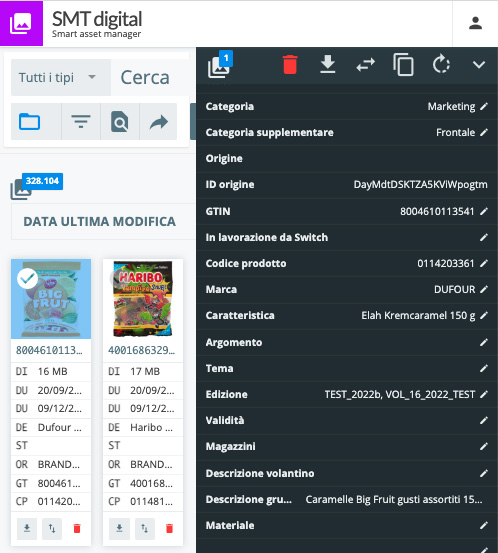498x553 pixels.
Task: Click the rotate refresh icon in detail toolbar
Action: point(441,65)
